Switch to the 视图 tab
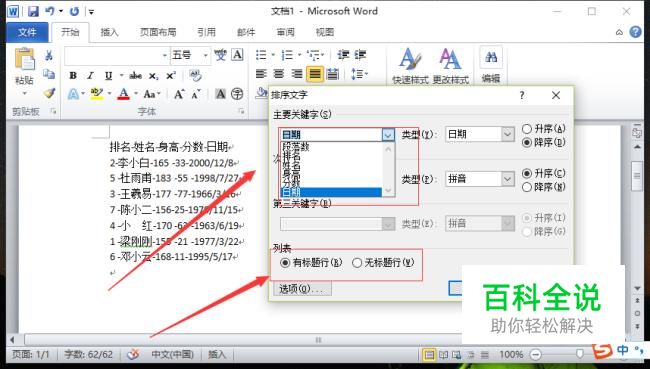 325,32
